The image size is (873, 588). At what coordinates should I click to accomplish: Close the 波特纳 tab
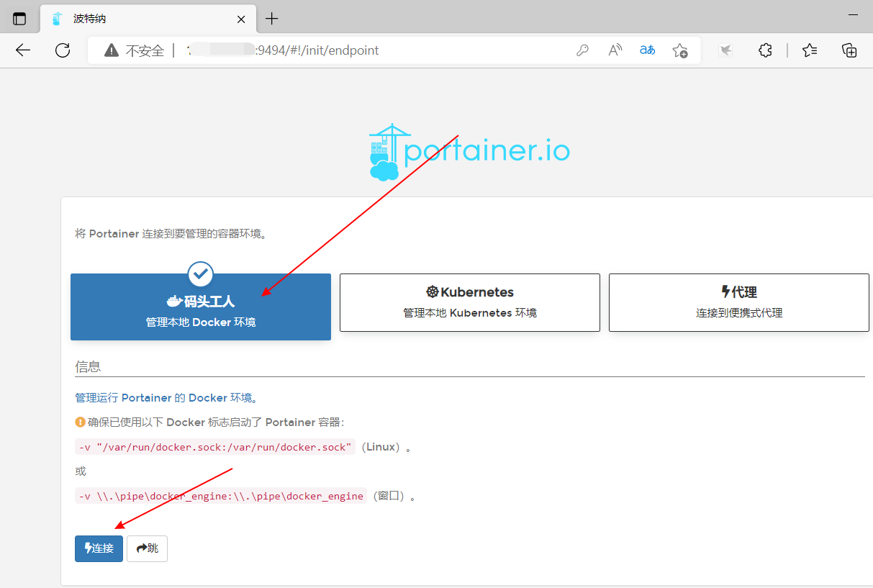tap(242, 19)
